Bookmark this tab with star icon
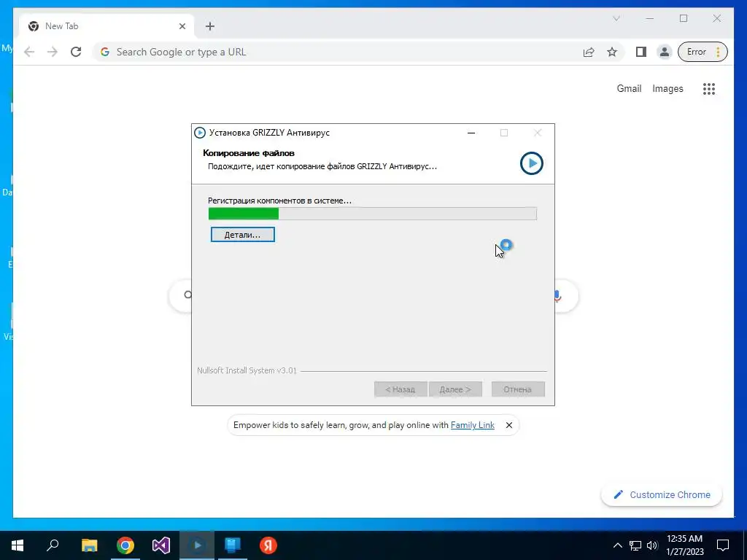This screenshot has height=560, width=747. pos(612,52)
